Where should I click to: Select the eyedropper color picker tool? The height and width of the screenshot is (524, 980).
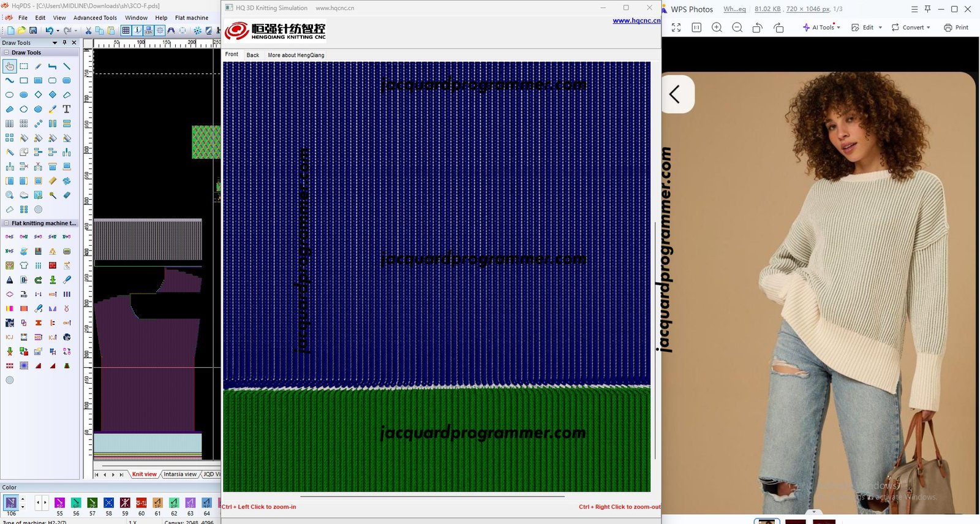click(53, 109)
